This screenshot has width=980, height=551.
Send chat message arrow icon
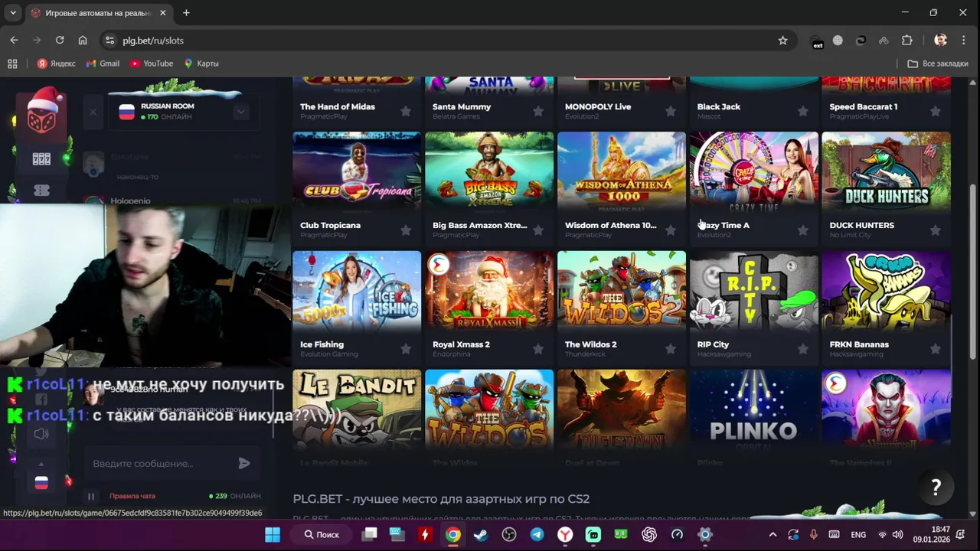point(244,463)
